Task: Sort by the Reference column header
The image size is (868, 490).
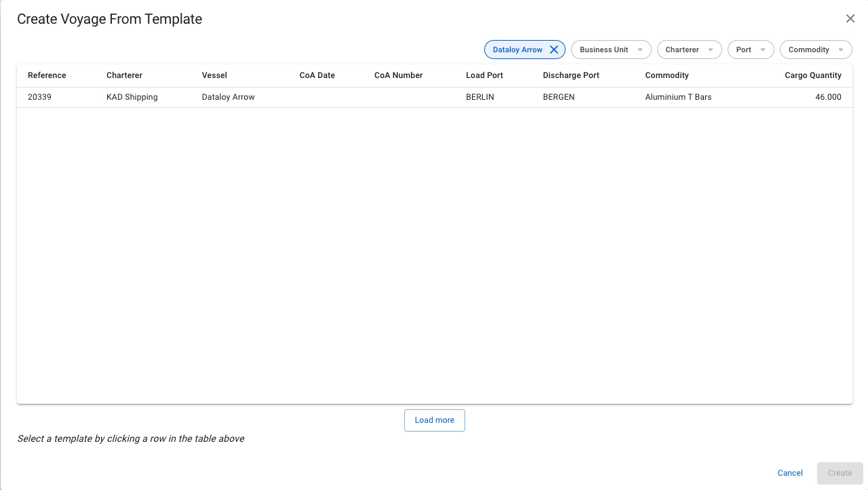Action: point(47,75)
